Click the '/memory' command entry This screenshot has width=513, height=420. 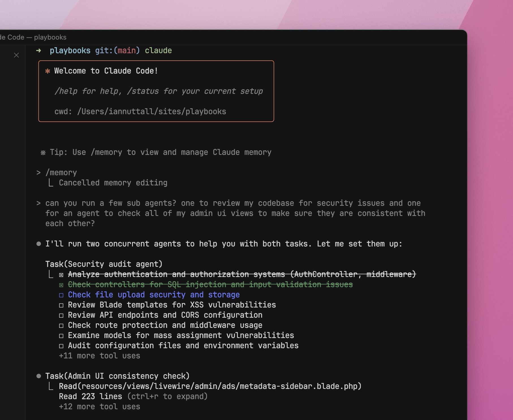[x=61, y=173]
